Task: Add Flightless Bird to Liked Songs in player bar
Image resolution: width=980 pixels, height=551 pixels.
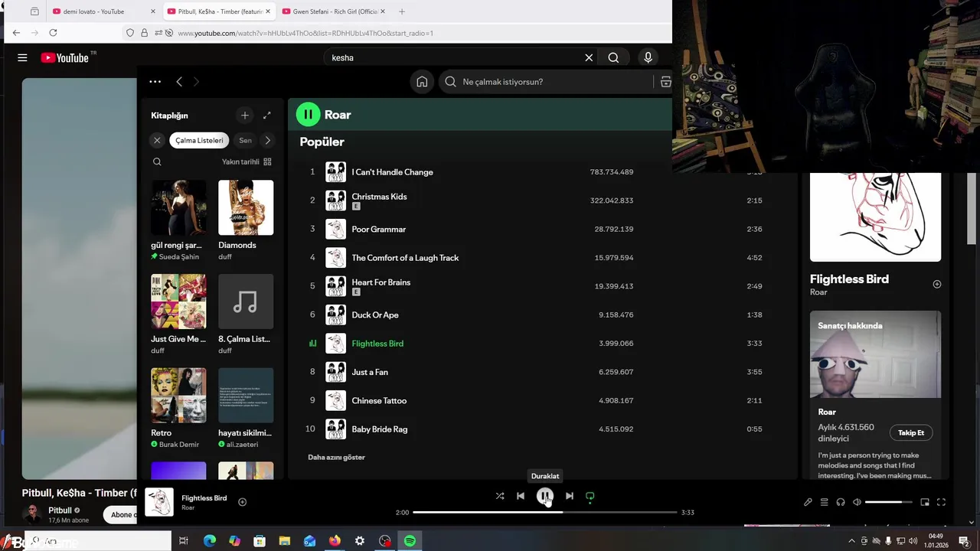Action: point(242,502)
